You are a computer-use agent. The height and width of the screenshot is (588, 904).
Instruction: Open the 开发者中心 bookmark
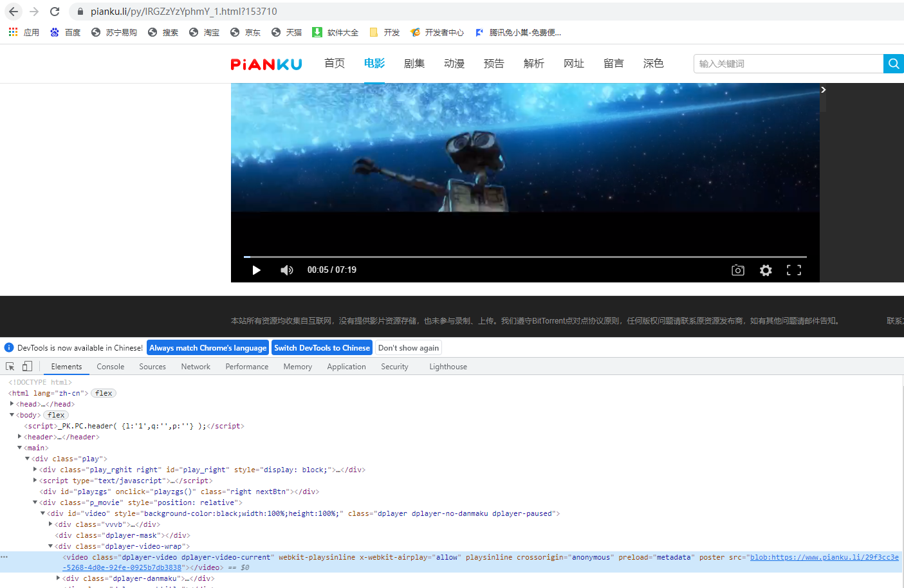tap(437, 32)
